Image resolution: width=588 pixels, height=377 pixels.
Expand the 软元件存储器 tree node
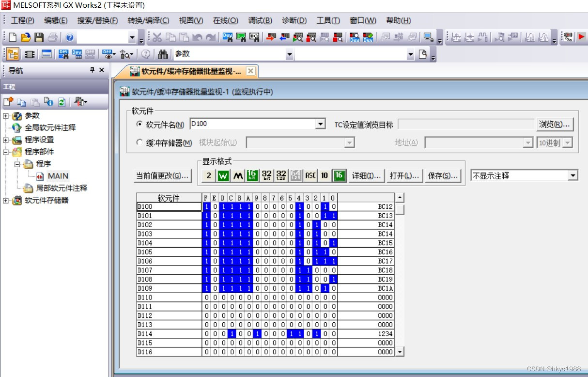click(6, 200)
